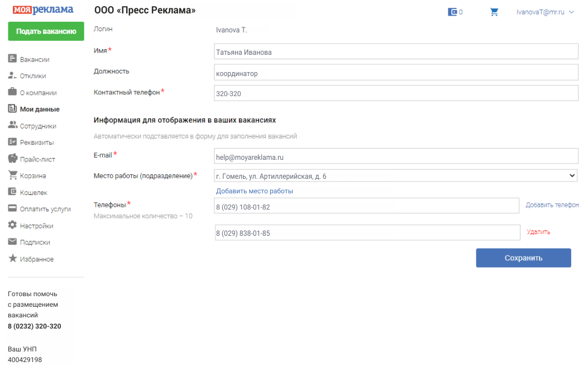Click the Вакансии icon in the sidebar

click(x=12, y=59)
